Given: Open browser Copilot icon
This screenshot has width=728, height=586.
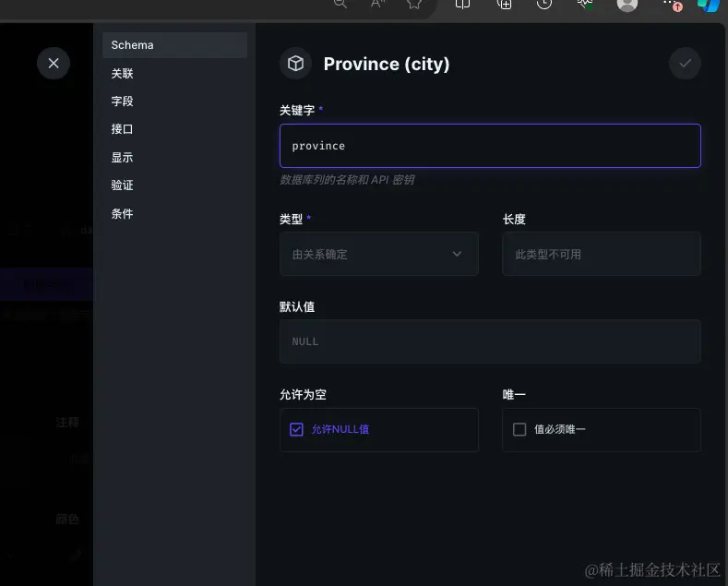Looking at the screenshot, I should 709,6.
